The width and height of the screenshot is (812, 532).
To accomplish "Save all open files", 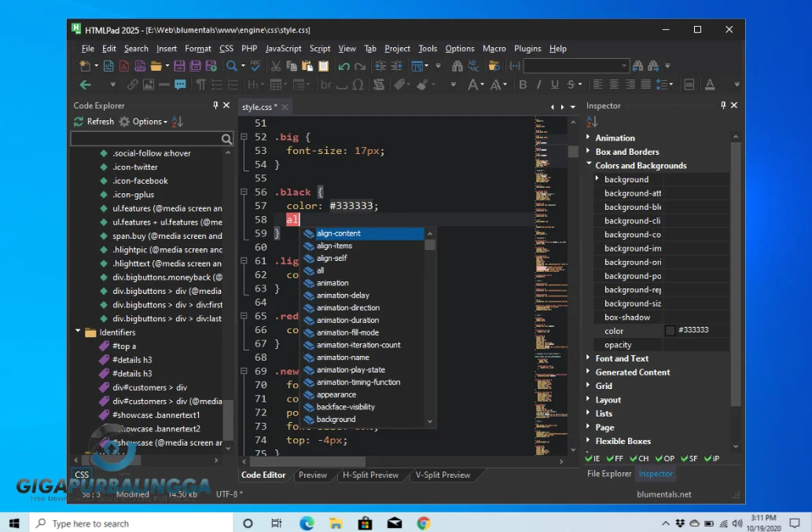I will click(x=195, y=66).
